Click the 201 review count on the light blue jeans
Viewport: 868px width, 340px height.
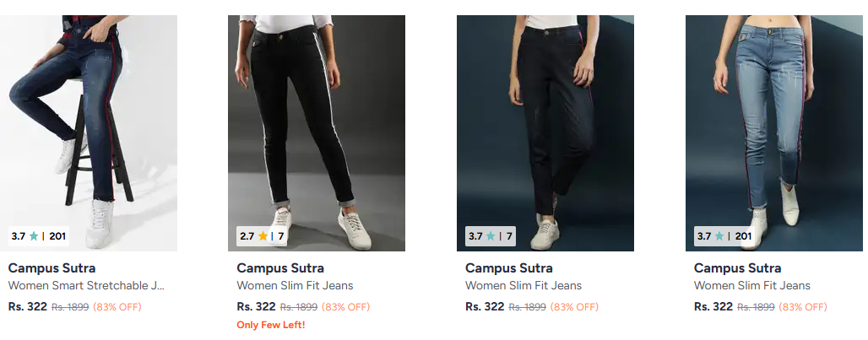(x=743, y=236)
